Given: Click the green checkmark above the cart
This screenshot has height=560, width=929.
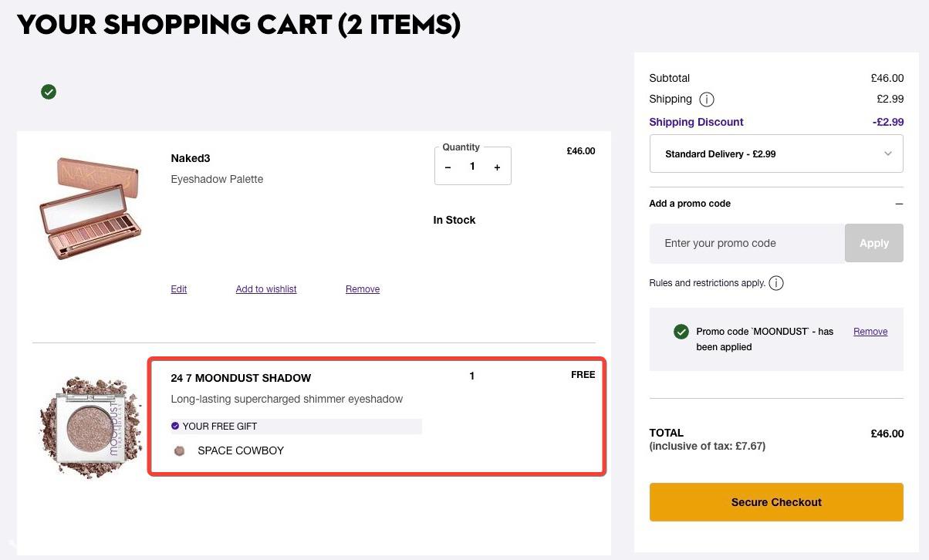Looking at the screenshot, I should [x=49, y=92].
